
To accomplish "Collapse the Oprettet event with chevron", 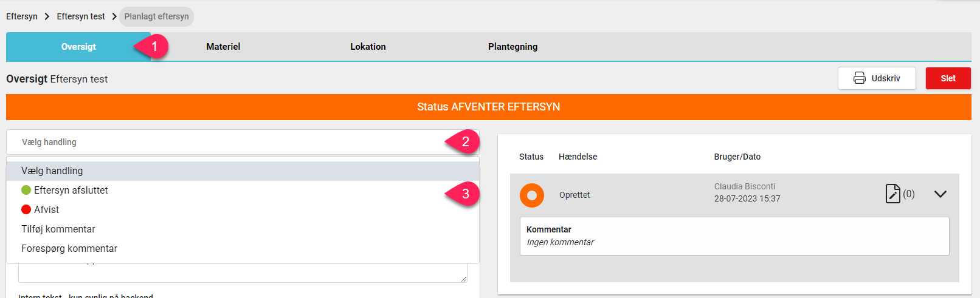I will pos(940,194).
